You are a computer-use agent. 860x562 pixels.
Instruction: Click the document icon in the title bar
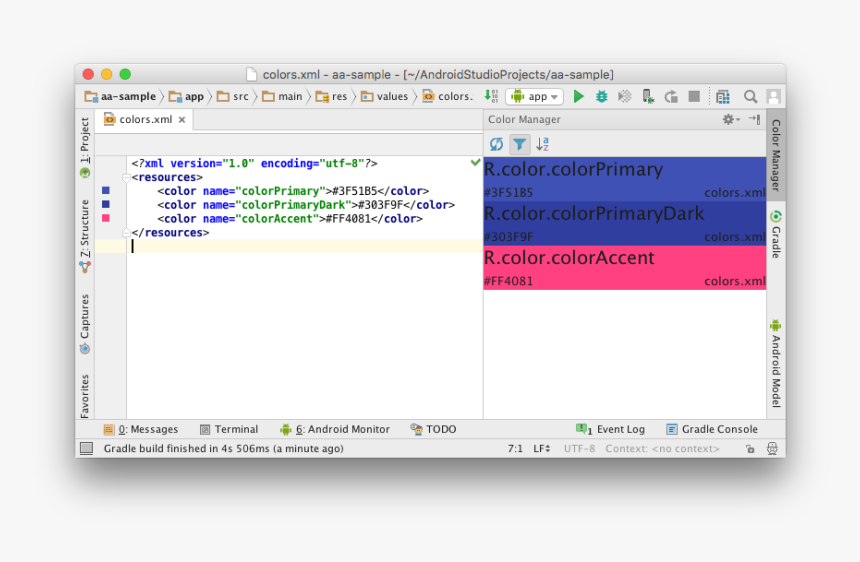pyautogui.click(x=251, y=74)
